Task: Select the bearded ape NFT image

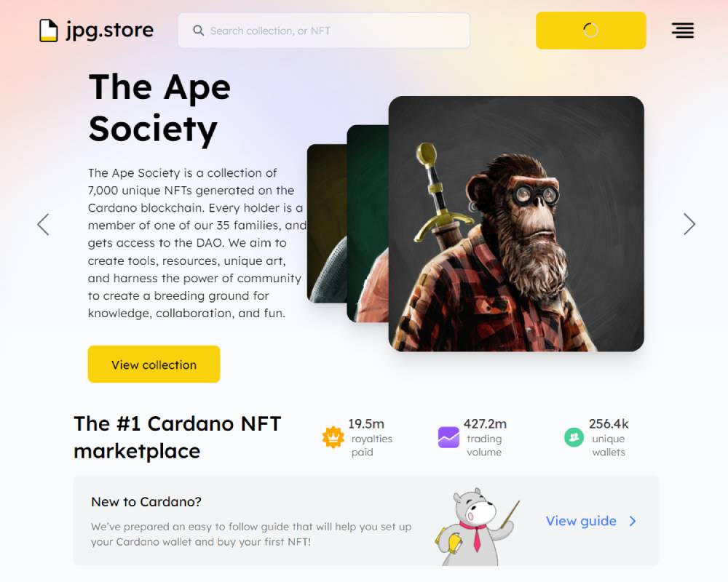Action: click(x=516, y=223)
